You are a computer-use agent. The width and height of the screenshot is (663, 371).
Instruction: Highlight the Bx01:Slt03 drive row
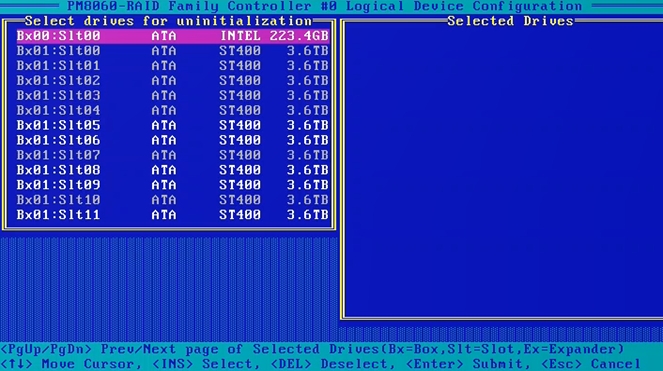click(x=173, y=95)
